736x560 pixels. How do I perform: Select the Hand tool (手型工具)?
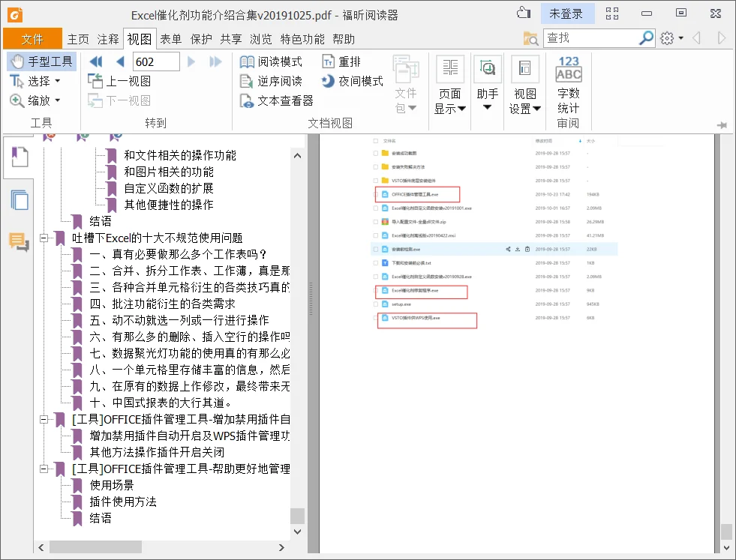pos(41,61)
